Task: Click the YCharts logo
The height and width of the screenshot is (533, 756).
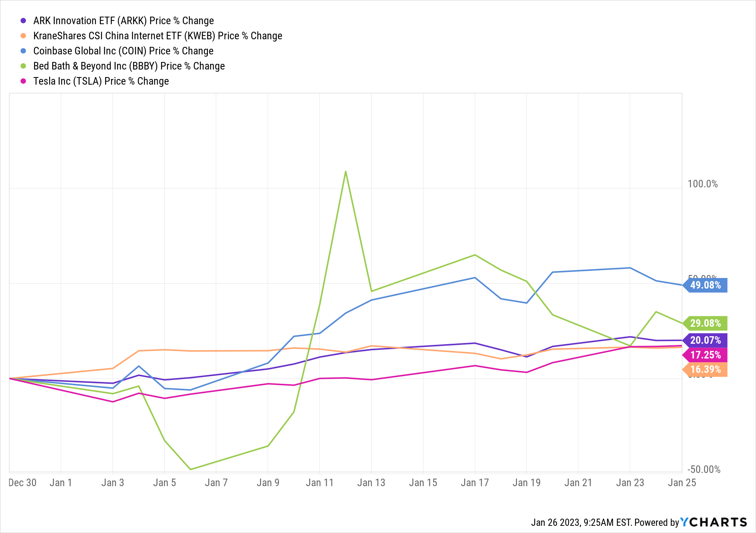Action: pyautogui.click(x=714, y=522)
